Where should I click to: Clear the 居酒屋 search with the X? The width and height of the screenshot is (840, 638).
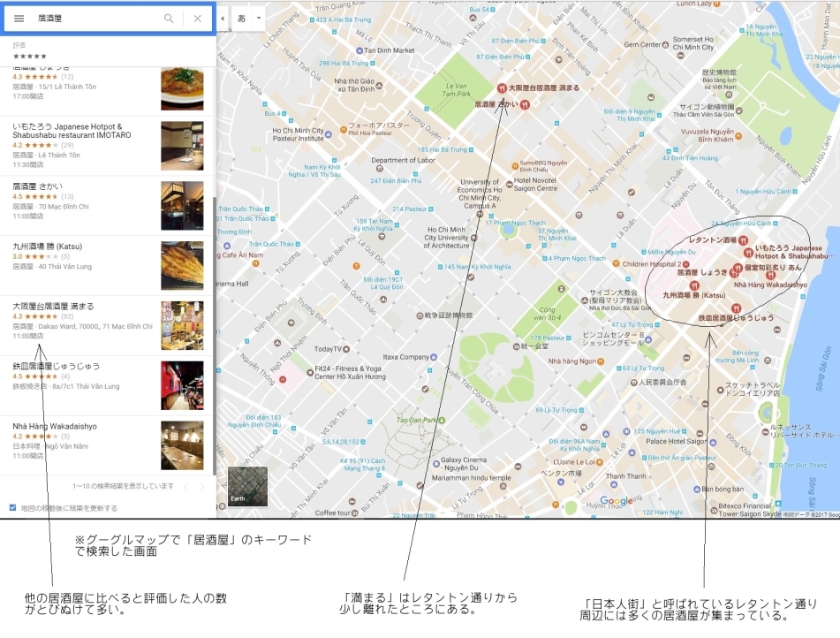[x=198, y=19]
